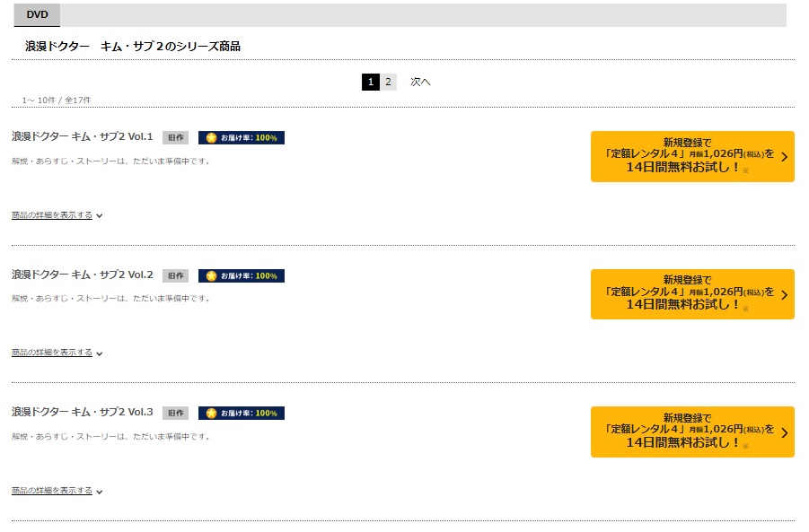Image resolution: width=809 pixels, height=532 pixels.
Task: Click star icon in Vol.3 delivery badge
Action: tap(212, 413)
